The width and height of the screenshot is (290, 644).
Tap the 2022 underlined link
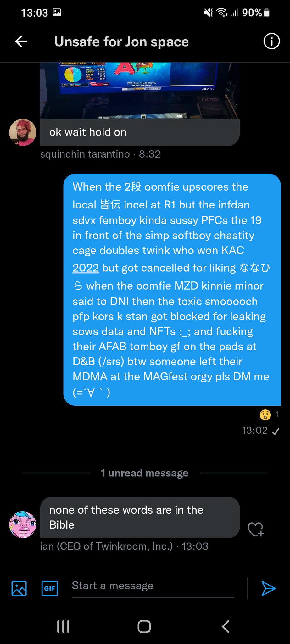pos(86,268)
